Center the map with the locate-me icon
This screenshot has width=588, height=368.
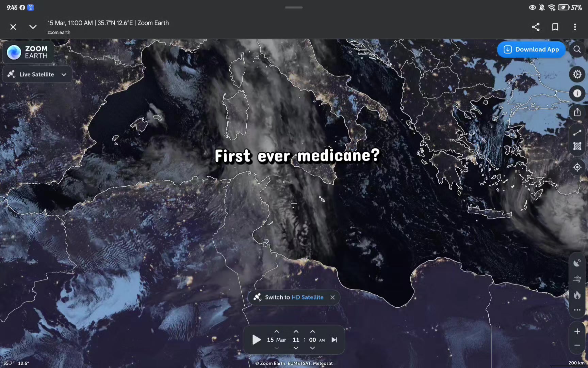pos(577,167)
